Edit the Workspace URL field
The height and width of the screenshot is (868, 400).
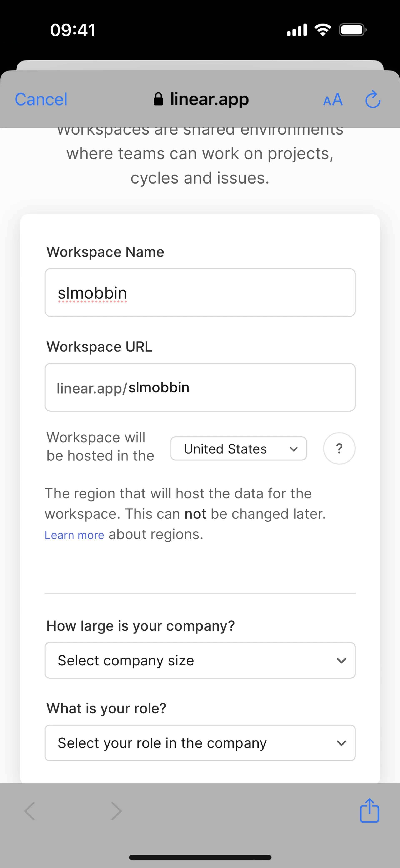click(x=200, y=387)
